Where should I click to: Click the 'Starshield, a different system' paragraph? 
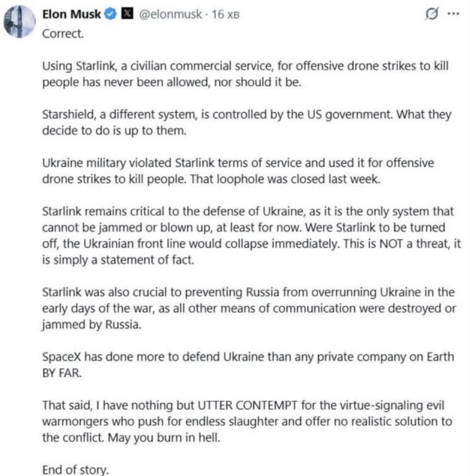246,122
